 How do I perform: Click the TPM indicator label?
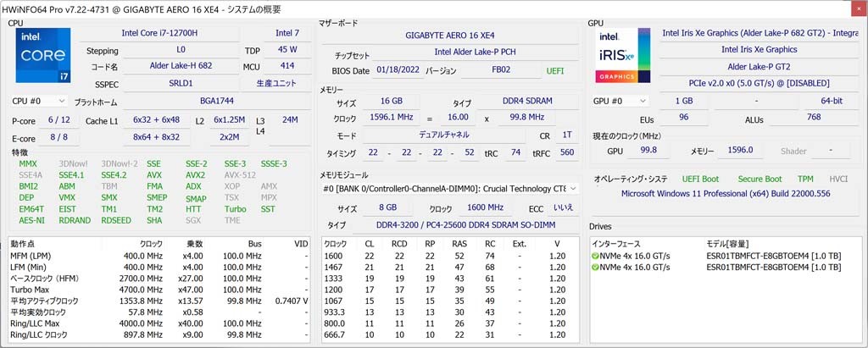(805, 179)
